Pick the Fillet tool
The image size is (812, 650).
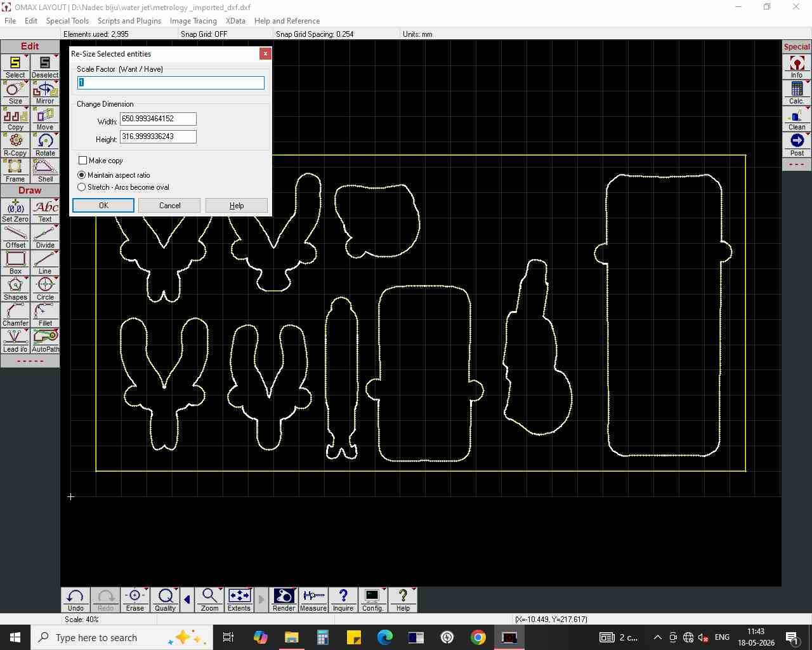45,315
